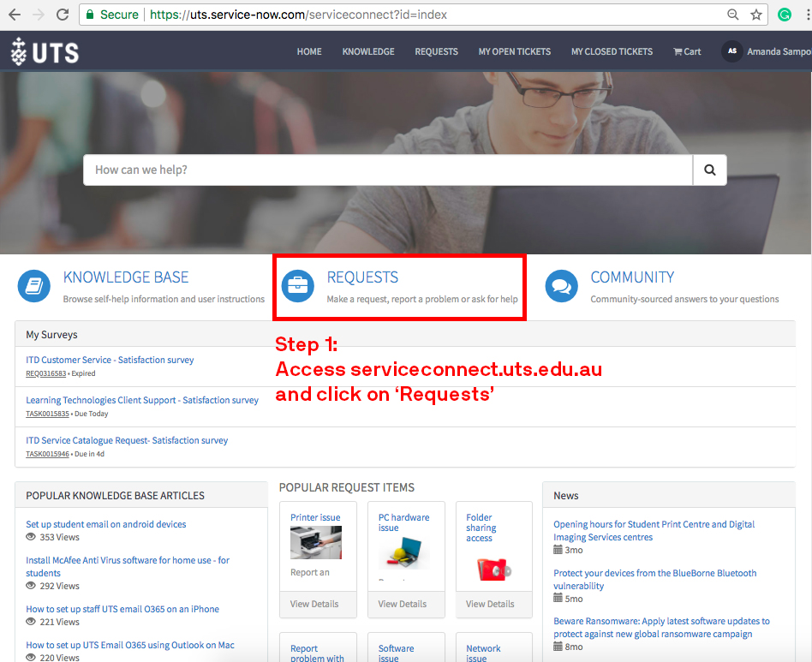Click View Details under Folder sharing access
This screenshot has height=662, width=812.
(490, 604)
